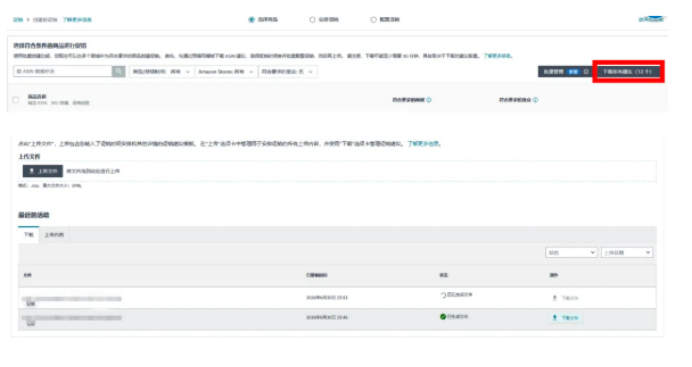The height and width of the screenshot is (367, 692).
Task: Switch to the downloads tab under recent activity
Action: click(x=29, y=235)
